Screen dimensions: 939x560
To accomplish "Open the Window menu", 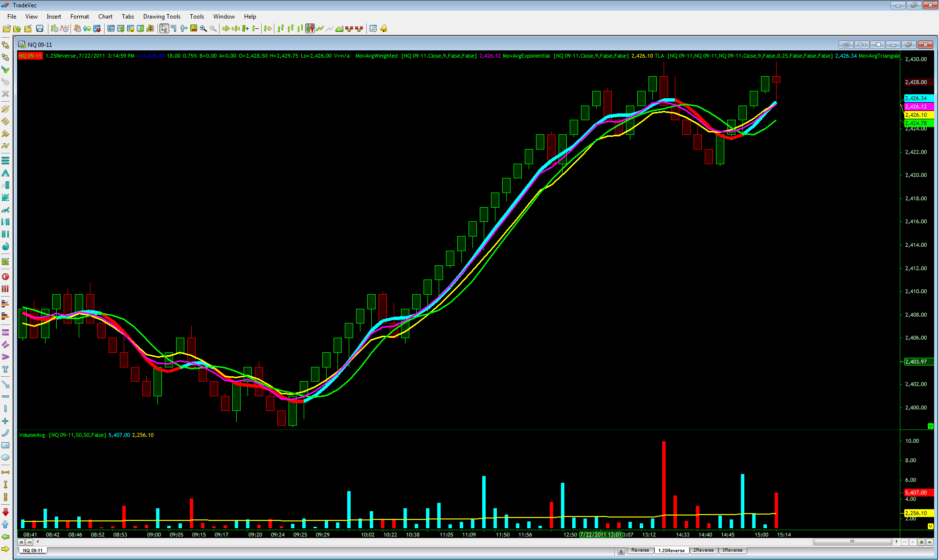I will [224, 17].
